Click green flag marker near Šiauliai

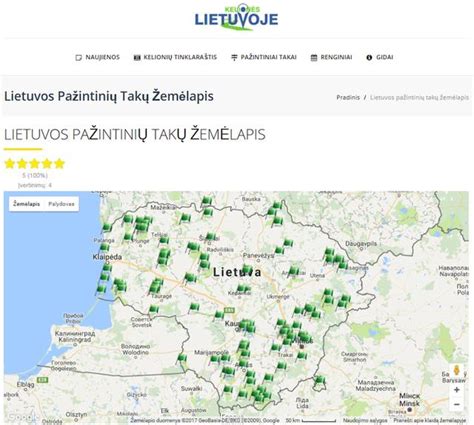210,237
